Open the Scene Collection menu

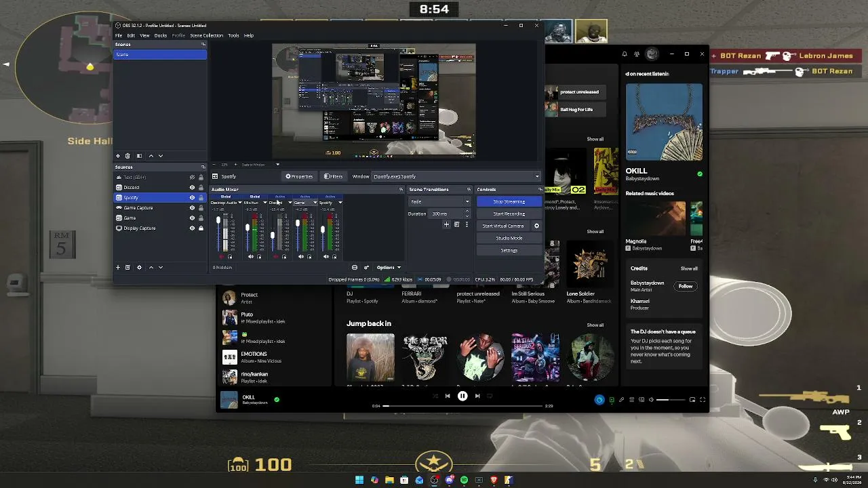click(x=206, y=35)
